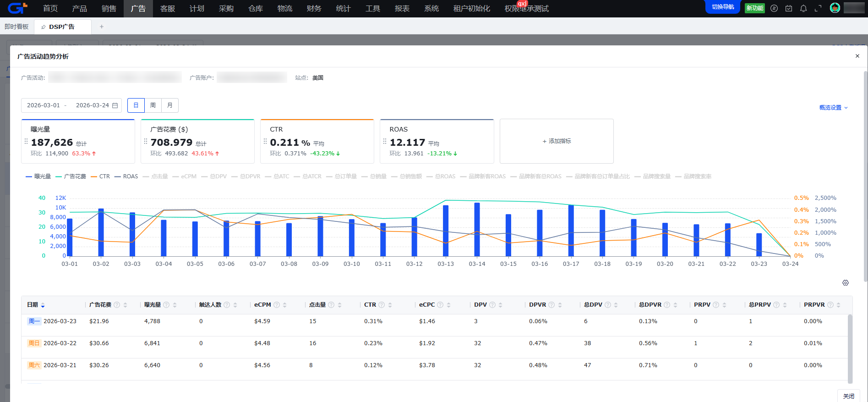The height and width of the screenshot is (402, 868).
Task: Click the help icon beside 广告花费 column
Action: (117, 305)
